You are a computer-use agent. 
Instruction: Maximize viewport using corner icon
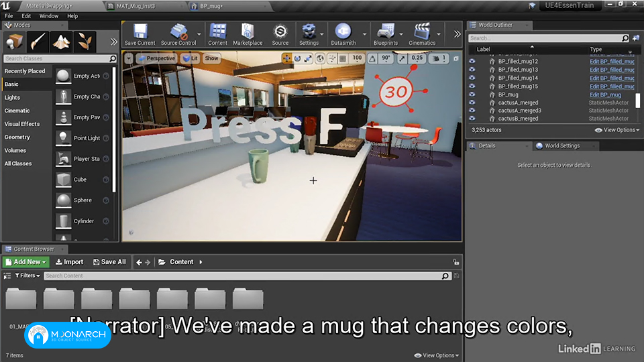[456, 59]
